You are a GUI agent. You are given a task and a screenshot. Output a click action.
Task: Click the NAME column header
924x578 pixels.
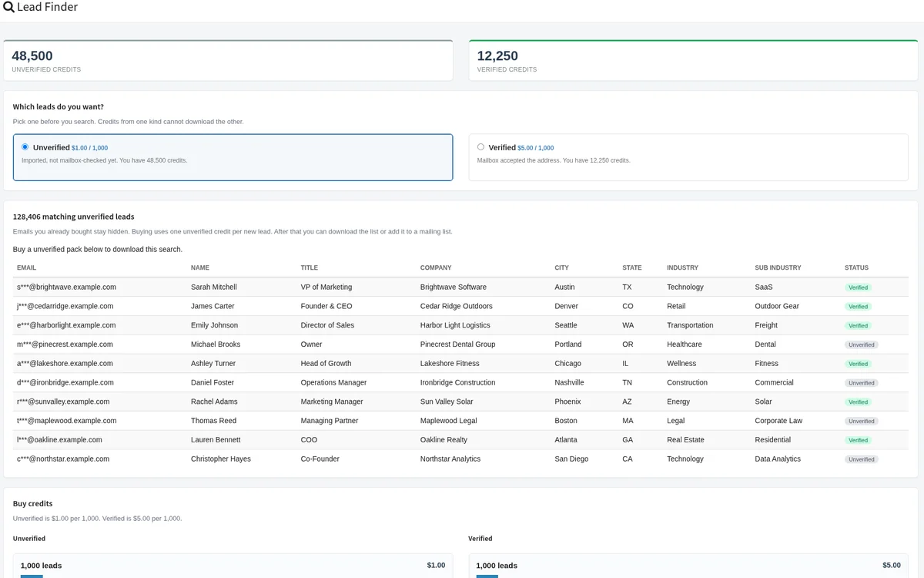click(200, 268)
